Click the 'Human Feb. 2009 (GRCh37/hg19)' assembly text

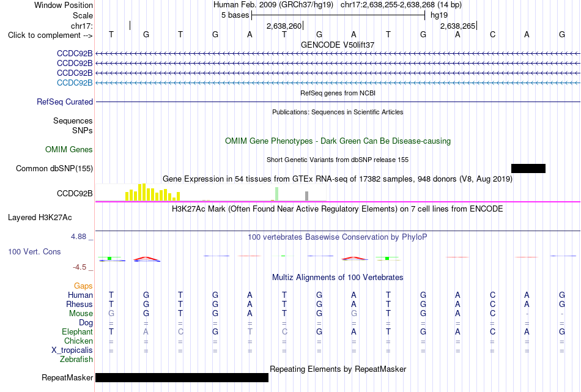(x=273, y=5)
